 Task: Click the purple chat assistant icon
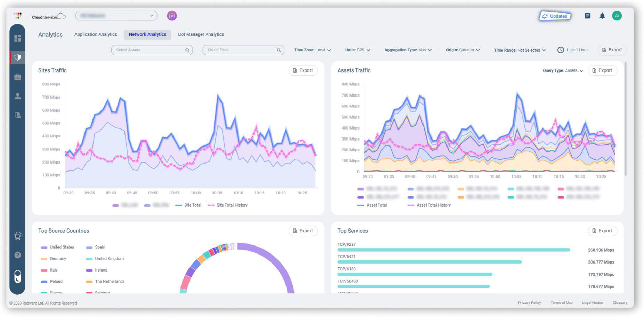172,16
